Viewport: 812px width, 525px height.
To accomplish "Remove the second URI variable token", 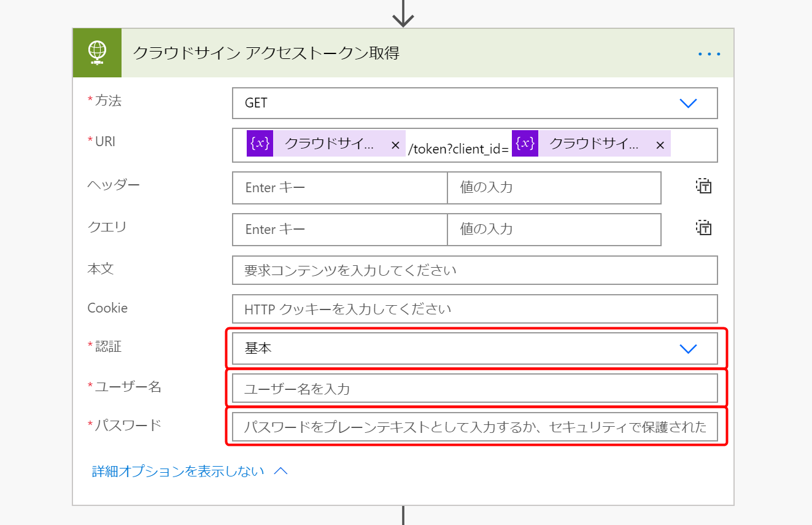I will click(660, 145).
